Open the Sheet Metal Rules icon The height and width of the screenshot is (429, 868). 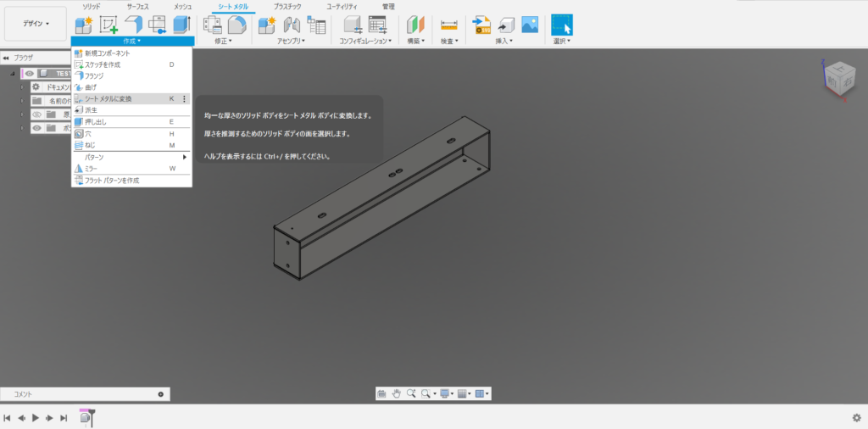pos(213,25)
